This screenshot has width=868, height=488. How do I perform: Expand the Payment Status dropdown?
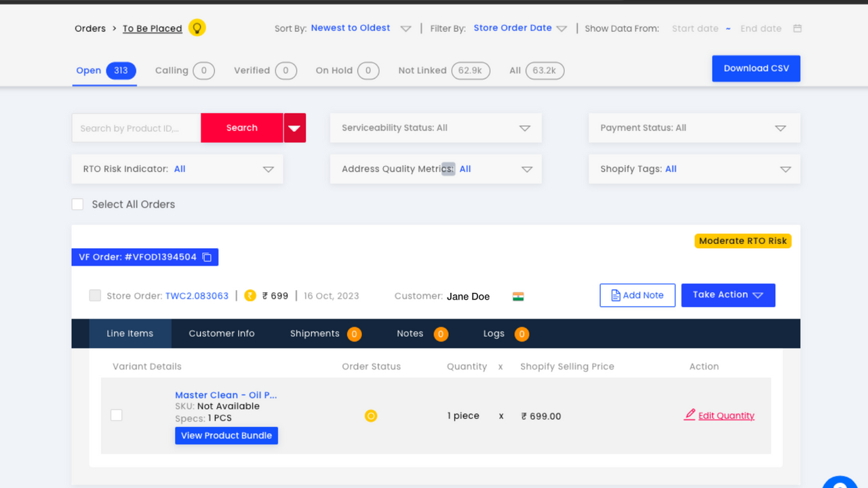[694, 128]
